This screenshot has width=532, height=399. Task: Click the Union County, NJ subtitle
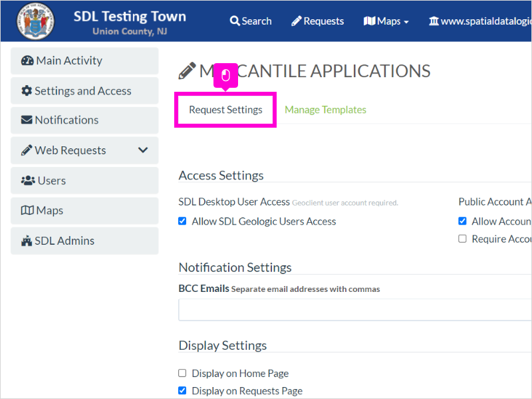pyautogui.click(x=130, y=31)
